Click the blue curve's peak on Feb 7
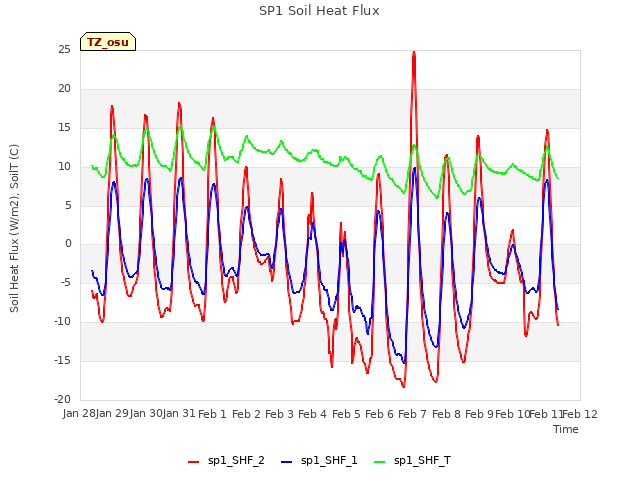The width and height of the screenshot is (640, 480). pos(414,169)
